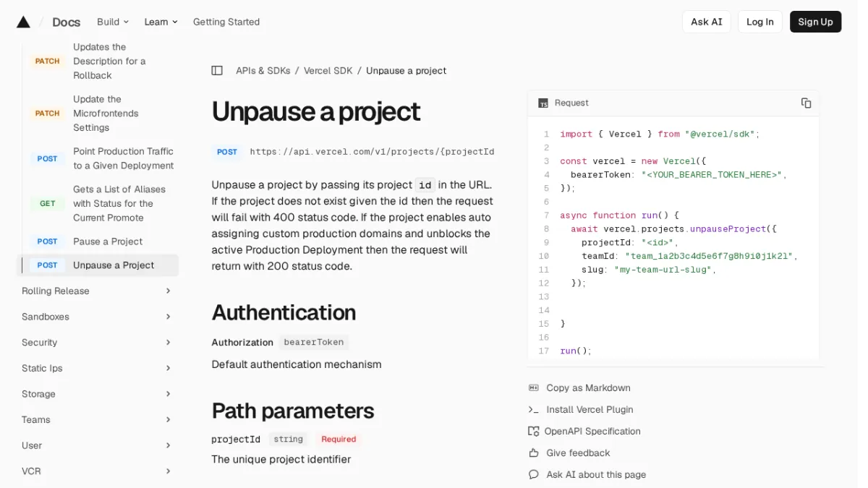Click the Sign Up button
Viewport: 868px width, 488px height.
(815, 22)
